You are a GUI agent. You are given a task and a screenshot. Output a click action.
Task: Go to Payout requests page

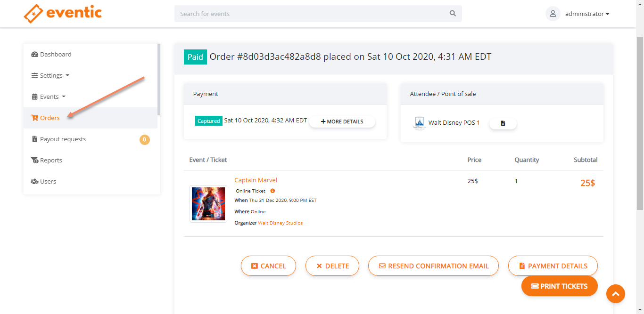(x=63, y=139)
